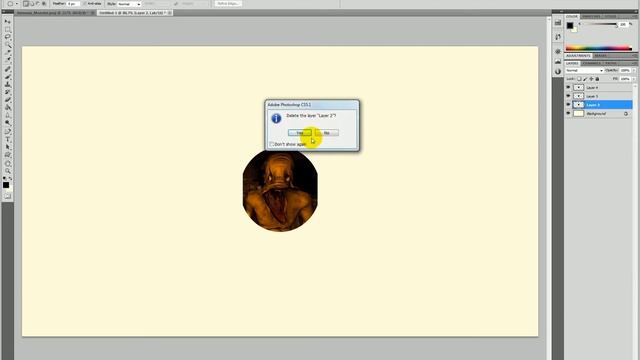Switch to the Masks tab
The width and height of the screenshot is (640, 360).
point(600,56)
